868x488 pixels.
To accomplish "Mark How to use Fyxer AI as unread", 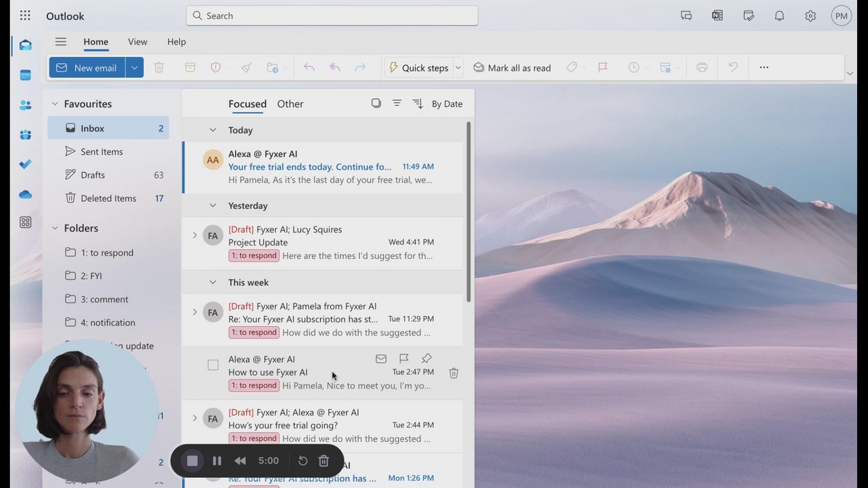I will click(381, 359).
